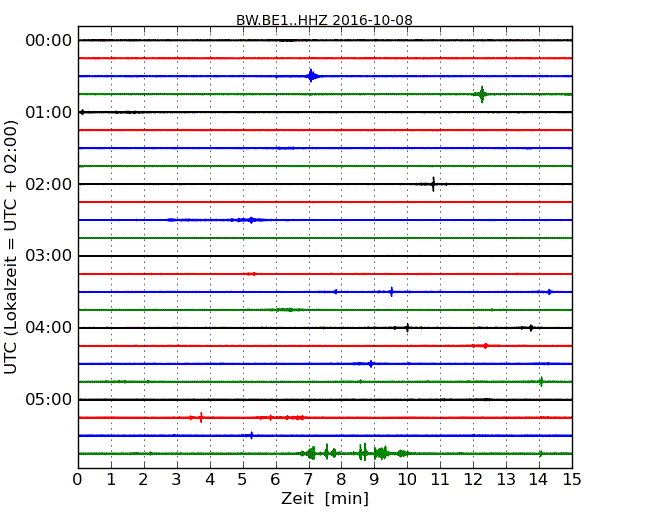This screenshot has width=650, height=520.
Task: Click x-axis tick label 9
Action: tap(374, 479)
